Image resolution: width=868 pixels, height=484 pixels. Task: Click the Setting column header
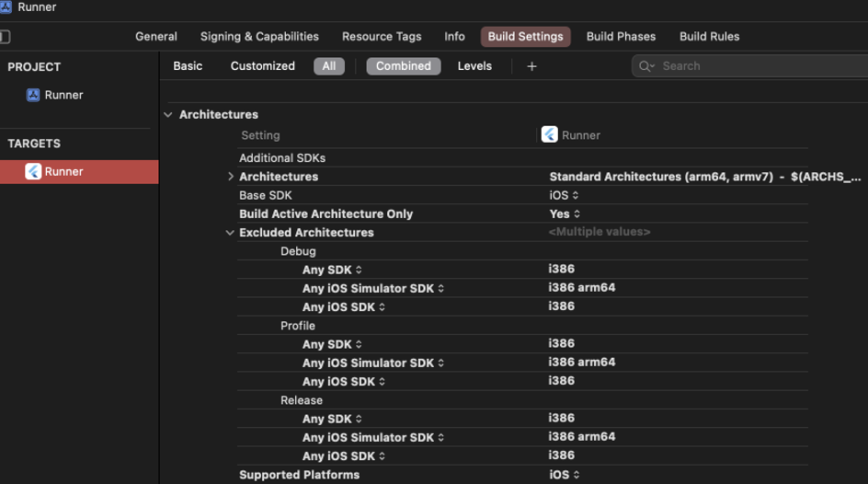(260, 135)
